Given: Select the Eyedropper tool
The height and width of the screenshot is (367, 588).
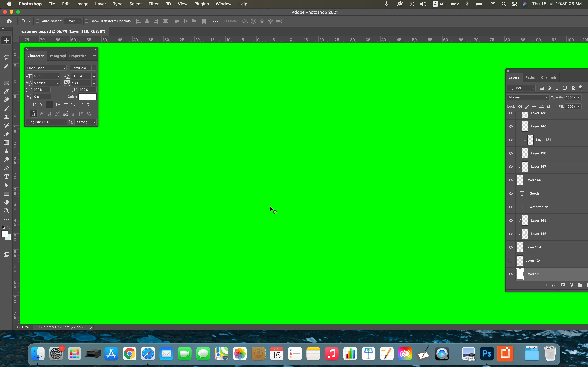Looking at the screenshot, I should 7,92.
